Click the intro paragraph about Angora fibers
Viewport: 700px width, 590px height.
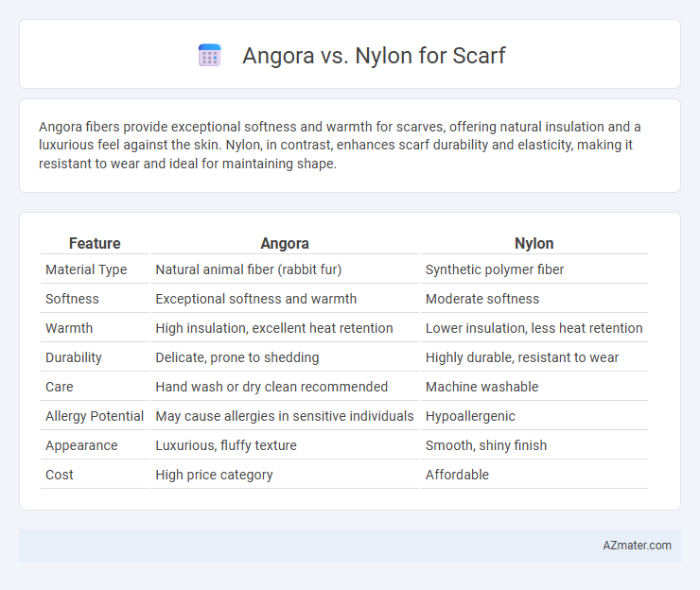(340, 145)
